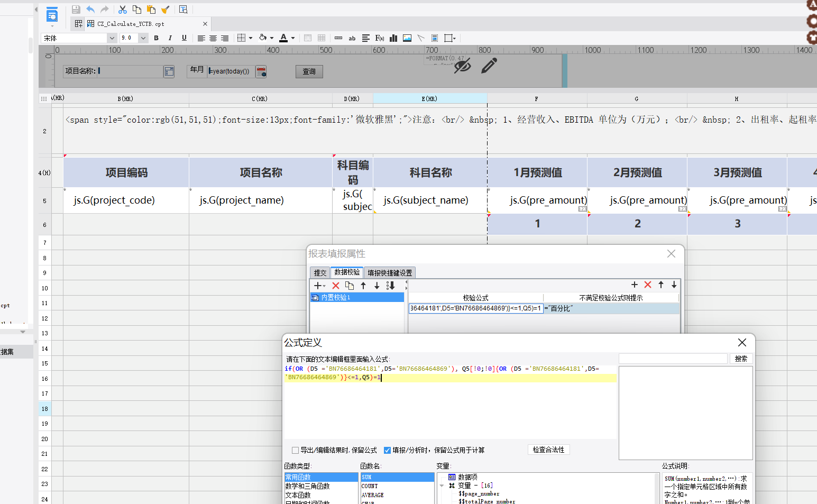Enable 导出/编辑结果时,保留公式 checkbox
Screen dimensions: 817x504
point(296,451)
